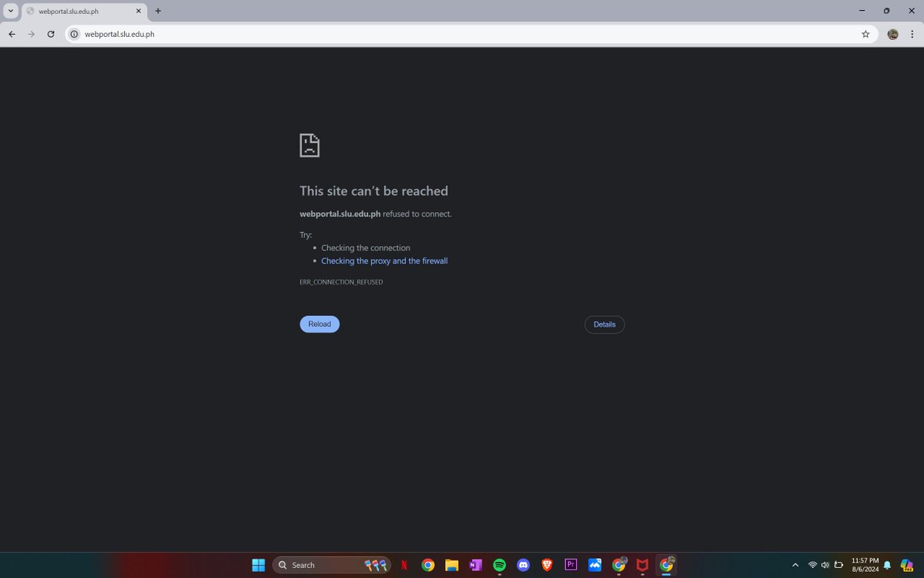
Task: Bookmark this page with the star icon
Action: (865, 34)
